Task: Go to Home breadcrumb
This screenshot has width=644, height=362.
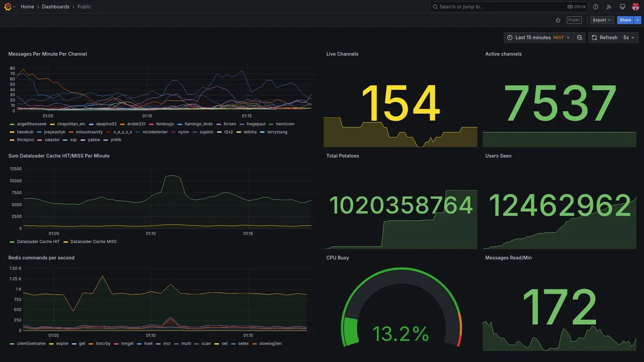Action: 27,7
